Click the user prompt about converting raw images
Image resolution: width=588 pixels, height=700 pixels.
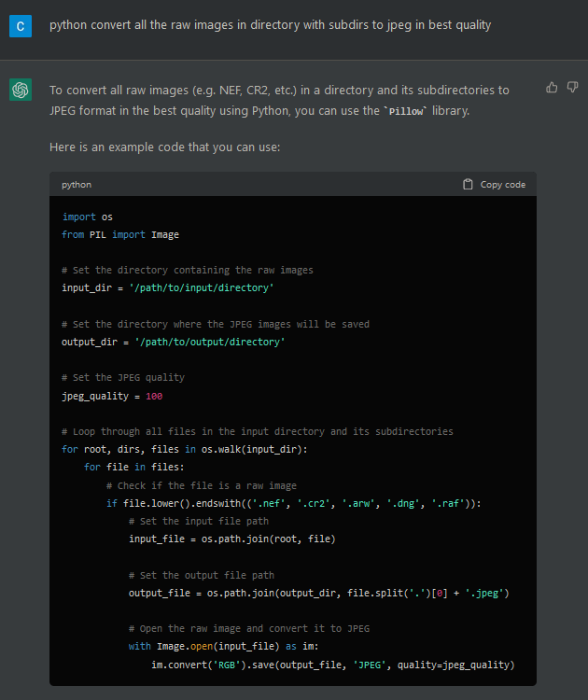(270, 25)
